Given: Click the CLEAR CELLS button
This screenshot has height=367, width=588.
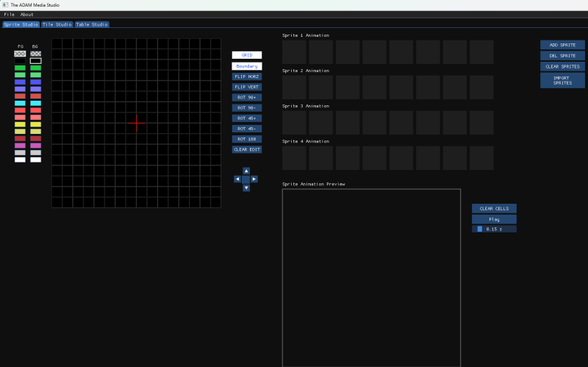Looking at the screenshot, I should [494, 208].
